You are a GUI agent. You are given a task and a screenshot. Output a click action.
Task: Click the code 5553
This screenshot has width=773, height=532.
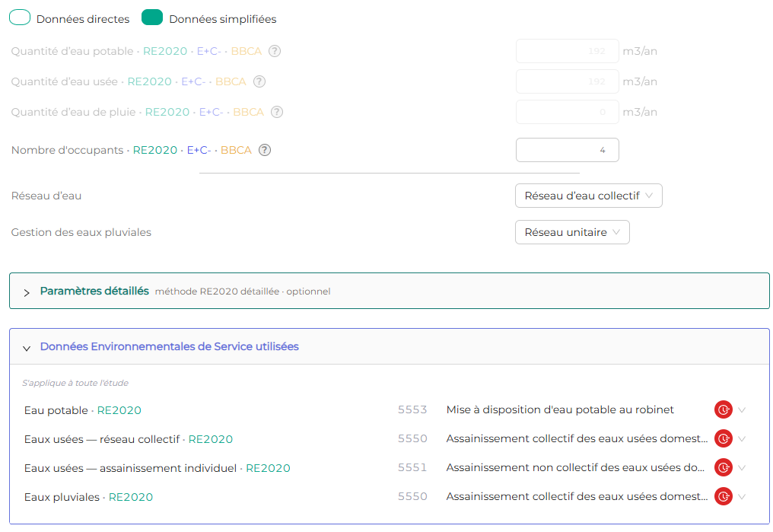click(412, 409)
